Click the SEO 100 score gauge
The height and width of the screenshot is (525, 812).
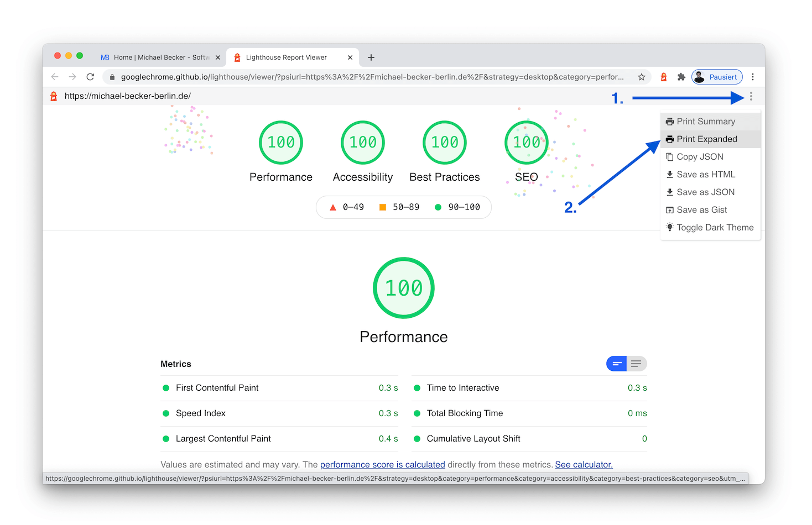[x=527, y=143]
